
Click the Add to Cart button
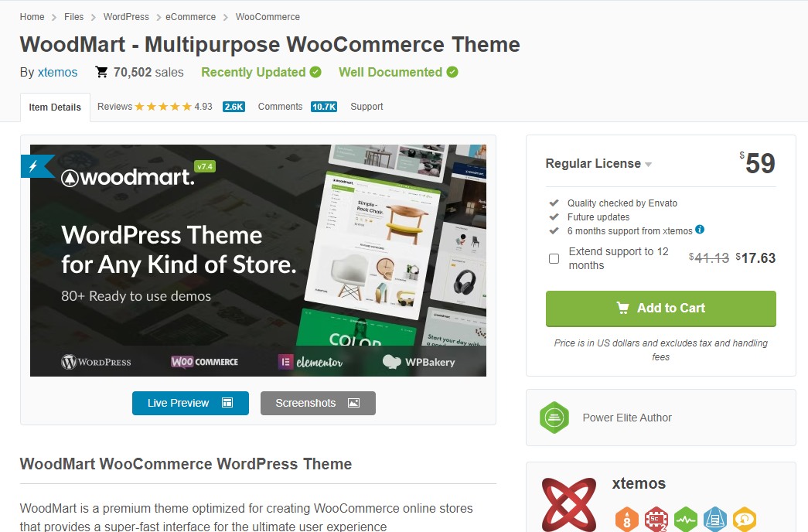[660, 309]
